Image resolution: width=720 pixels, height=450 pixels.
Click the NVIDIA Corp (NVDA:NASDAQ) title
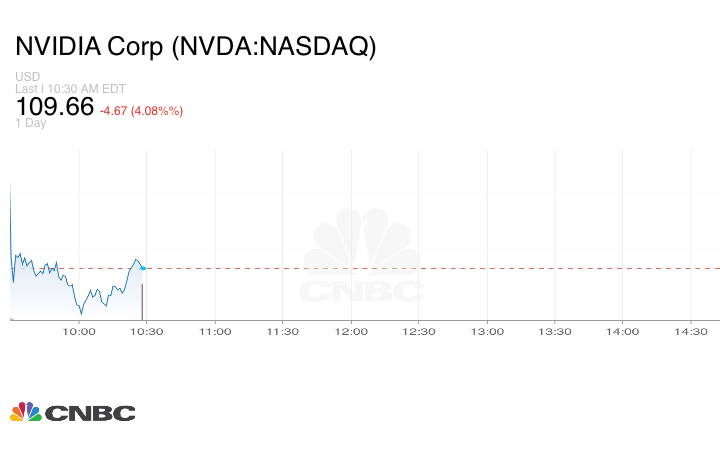[x=196, y=47]
